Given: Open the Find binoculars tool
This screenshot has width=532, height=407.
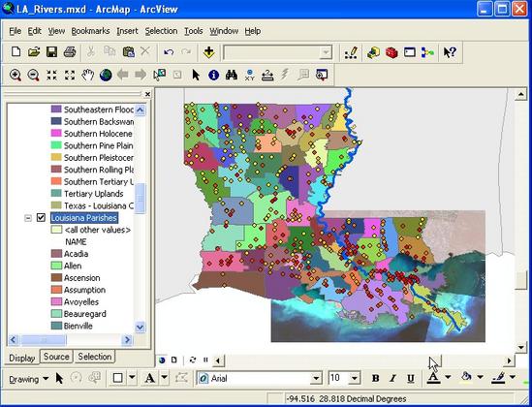Looking at the screenshot, I should coord(232,75).
